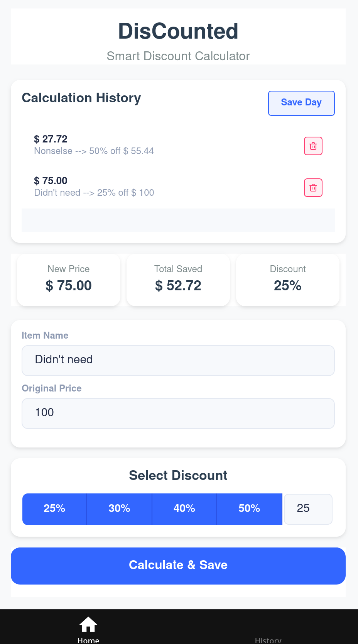Click the DisCounted app title
358x644 pixels.
(178, 31)
